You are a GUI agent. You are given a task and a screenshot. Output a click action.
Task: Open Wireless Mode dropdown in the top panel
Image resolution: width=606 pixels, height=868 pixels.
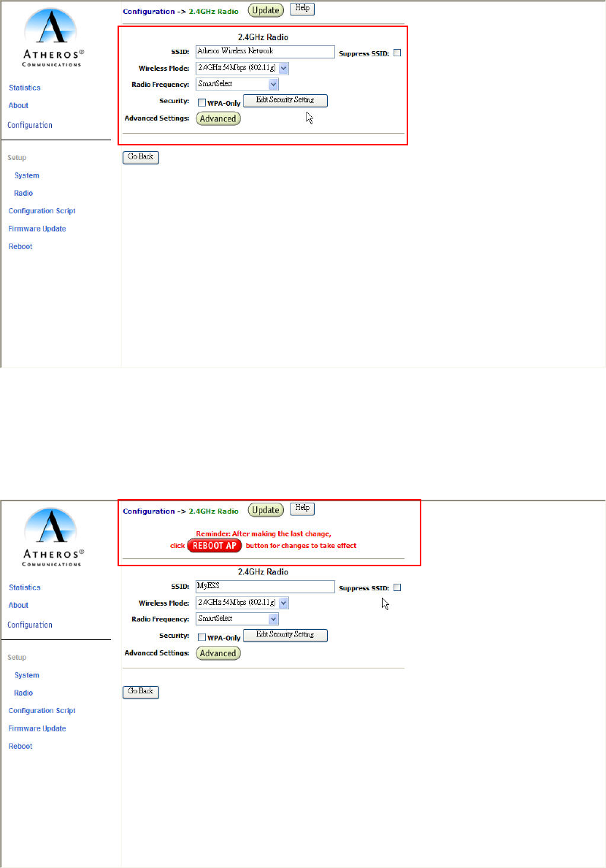tap(242, 68)
